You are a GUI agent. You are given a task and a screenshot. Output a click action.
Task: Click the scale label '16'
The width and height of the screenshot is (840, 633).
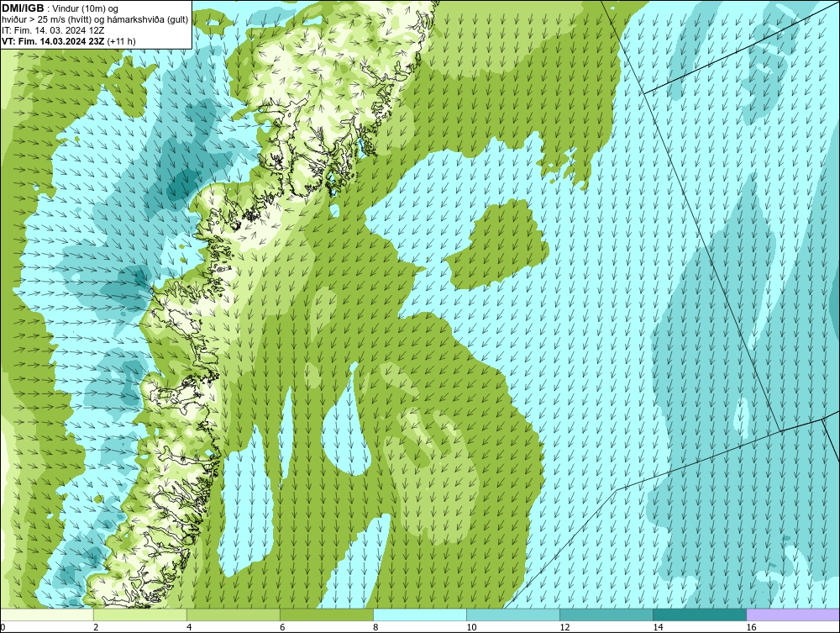[751, 627]
